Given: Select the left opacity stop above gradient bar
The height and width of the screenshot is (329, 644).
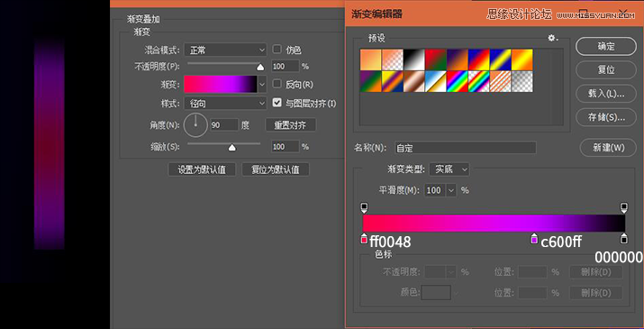Looking at the screenshot, I should pyautogui.click(x=364, y=207).
